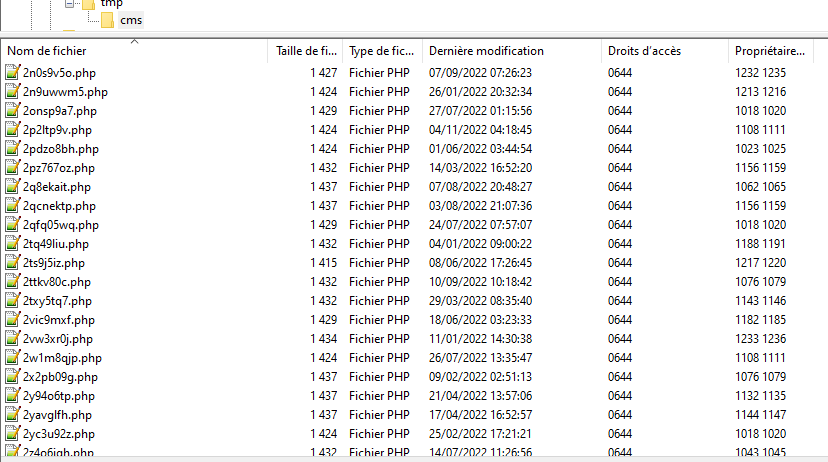Click the PHP file icon for 2vw3xr0j.php

(13, 338)
